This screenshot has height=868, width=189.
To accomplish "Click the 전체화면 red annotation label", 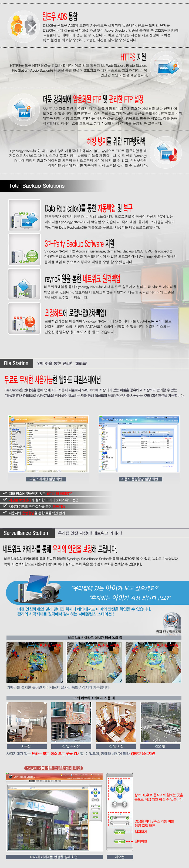I will pyautogui.click(x=141, y=842).
